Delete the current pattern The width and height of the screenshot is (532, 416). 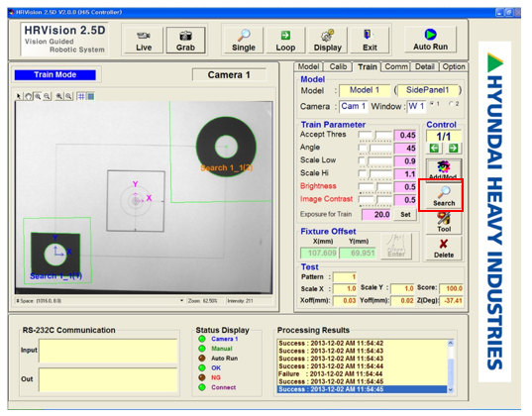(444, 249)
